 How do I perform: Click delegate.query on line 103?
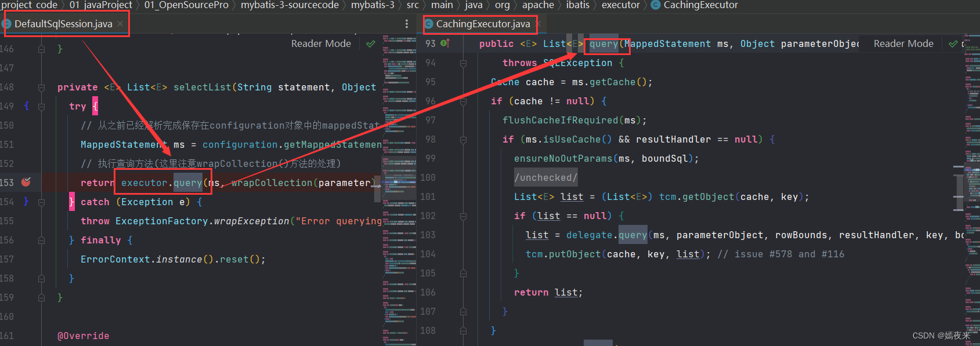[x=606, y=235]
